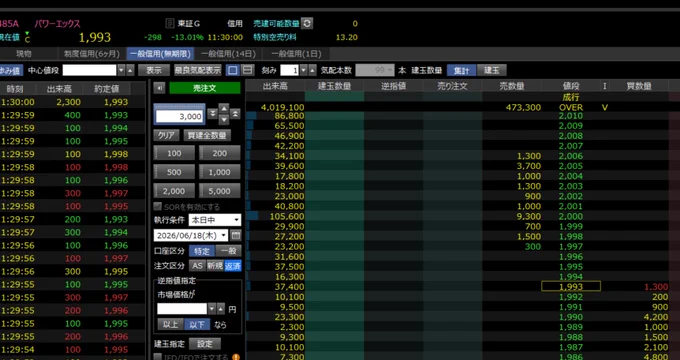
Task: Open the 執行条件 dropdown showing 本日中
Action: click(215, 220)
